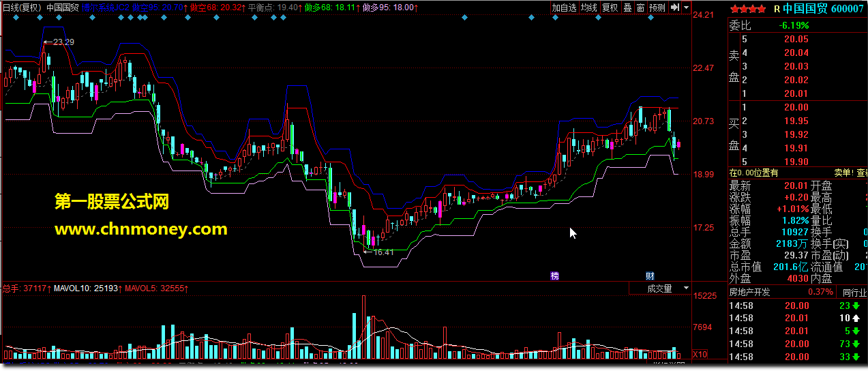Click green down arrow beside volume 5
This screenshot has width=868, height=371.
point(854,331)
